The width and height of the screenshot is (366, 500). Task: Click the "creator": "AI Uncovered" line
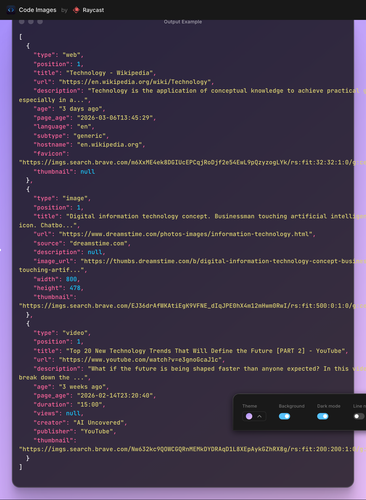(80, 423)
